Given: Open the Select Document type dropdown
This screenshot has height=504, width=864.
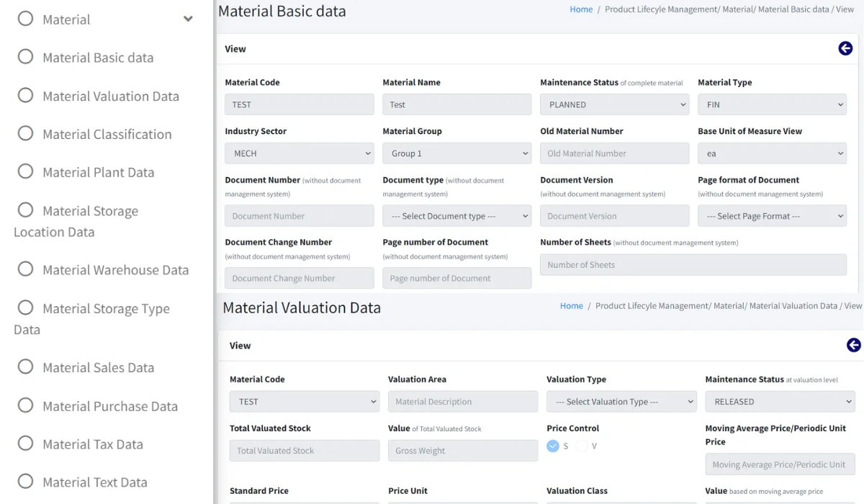Looking at the screenshot, I should tap(456, 215).
